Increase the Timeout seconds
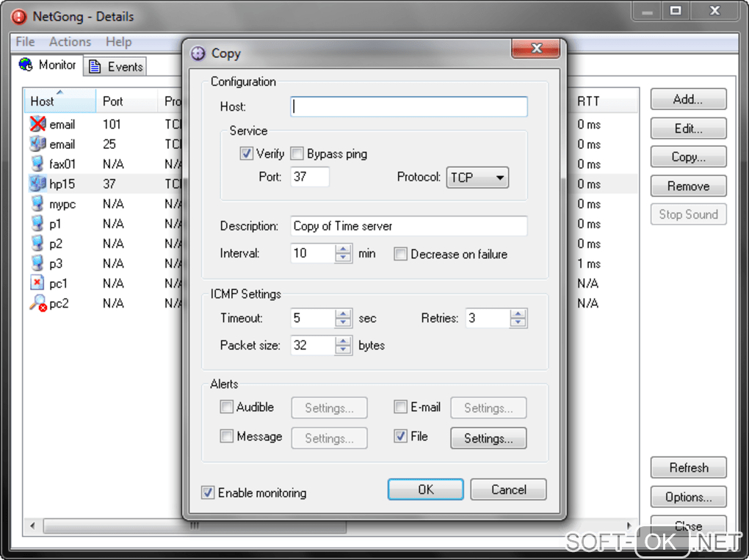Image resolution: width=749 pixels, height=560 pixels. coord(343,313)
